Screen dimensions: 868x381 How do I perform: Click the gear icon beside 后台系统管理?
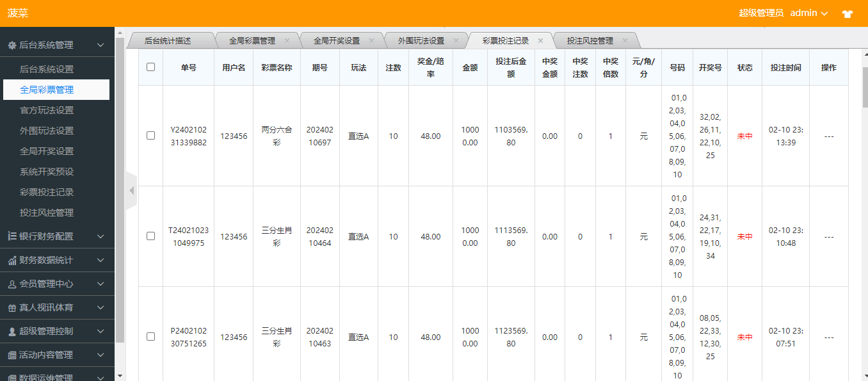pyautogui.click(x=12, y=45)
